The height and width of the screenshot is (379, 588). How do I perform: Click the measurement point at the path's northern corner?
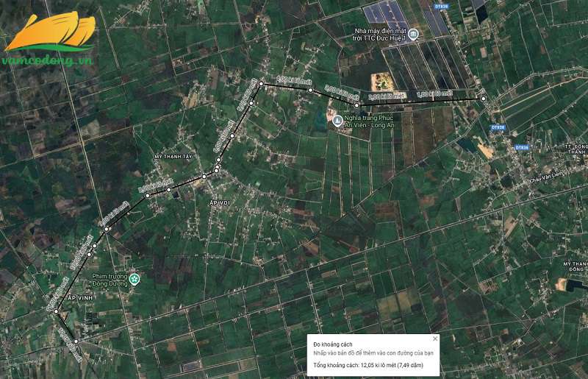pyautogui.click(x=260, y=84)
